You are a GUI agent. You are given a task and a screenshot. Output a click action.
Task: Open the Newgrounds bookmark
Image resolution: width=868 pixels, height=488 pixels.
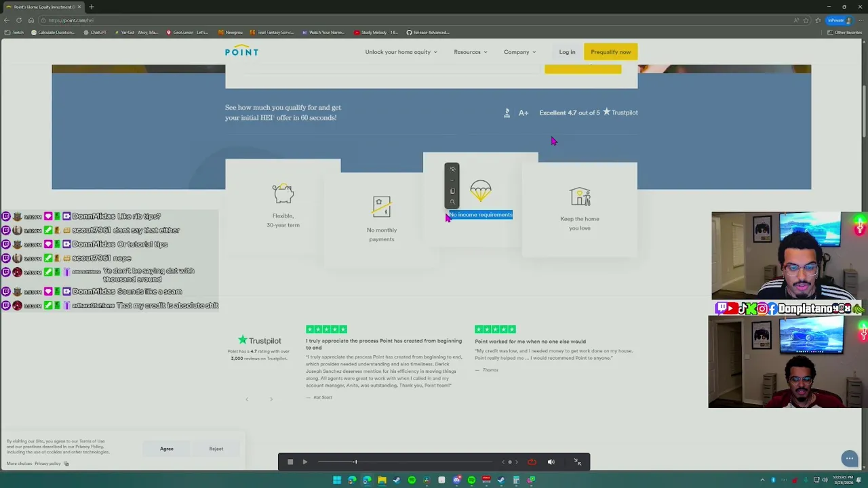coord(231,33)
